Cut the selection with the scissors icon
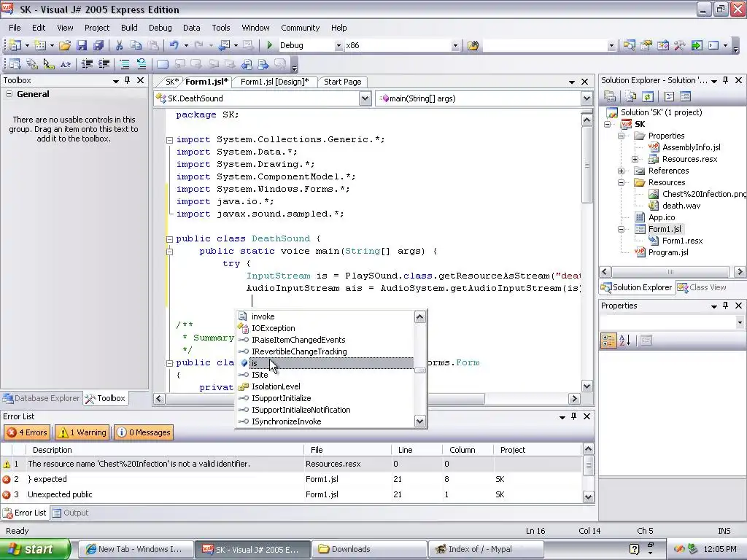This screenshot has height=560, width=747. (119, 45)
